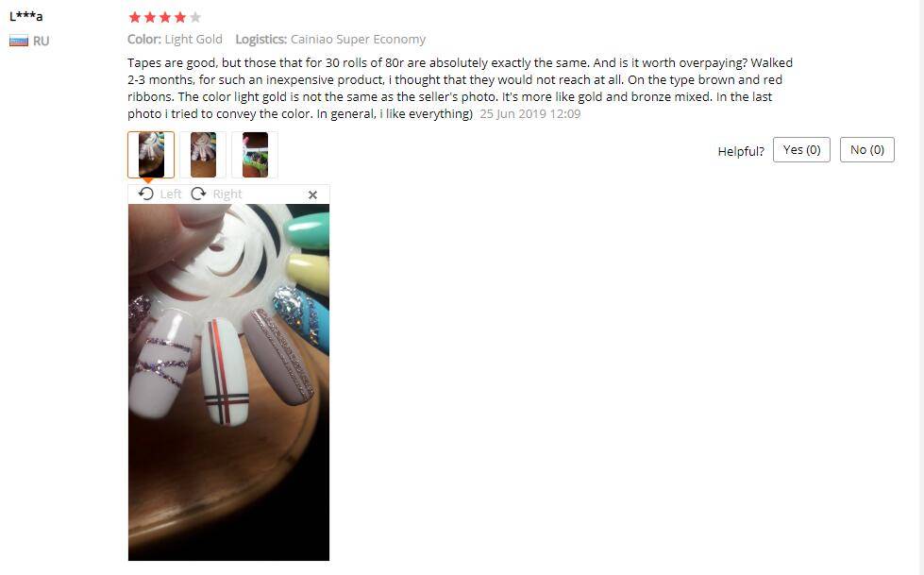Click the first red rating star
The image size is (924, 575).
[x=134, y=17]
